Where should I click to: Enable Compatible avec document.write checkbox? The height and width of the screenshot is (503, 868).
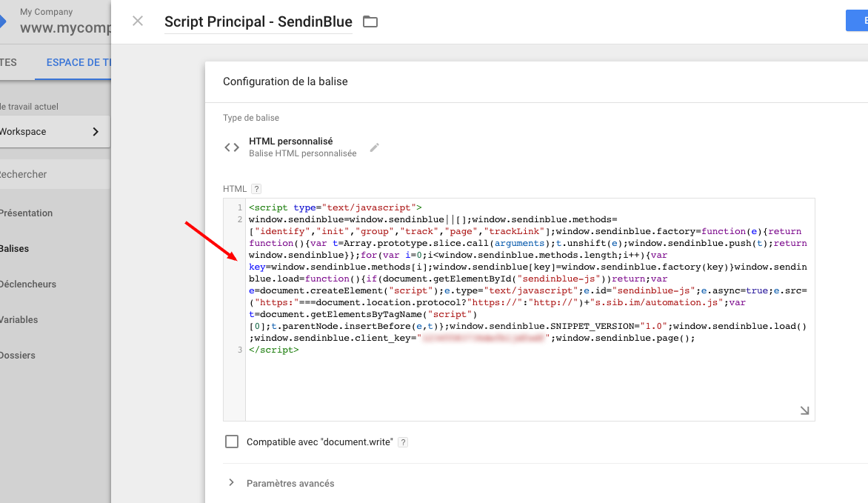232,442
